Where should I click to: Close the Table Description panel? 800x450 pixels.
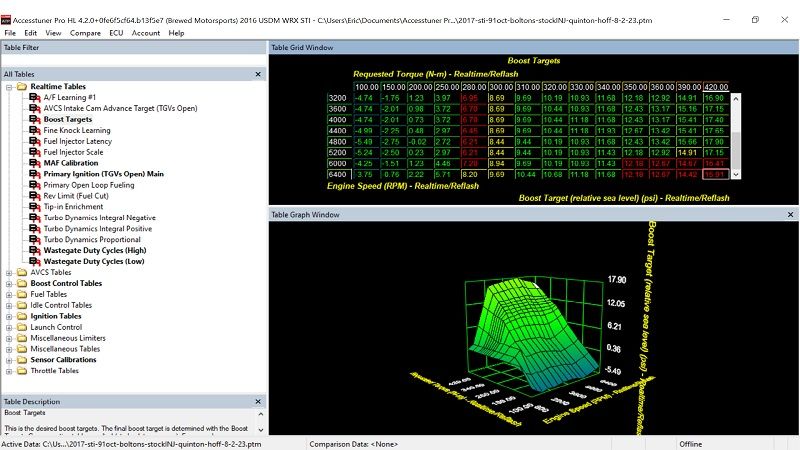[x=258, y=402]
